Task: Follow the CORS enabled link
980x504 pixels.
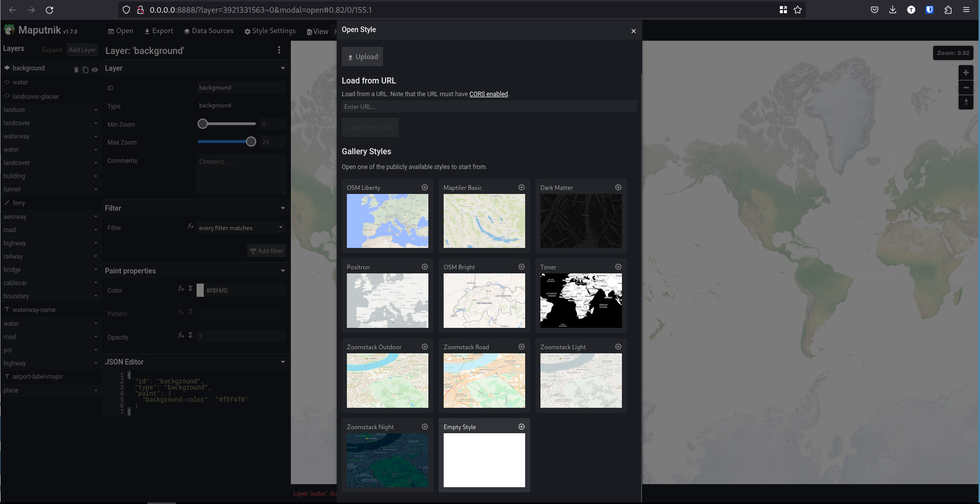Action: [488, 94]
